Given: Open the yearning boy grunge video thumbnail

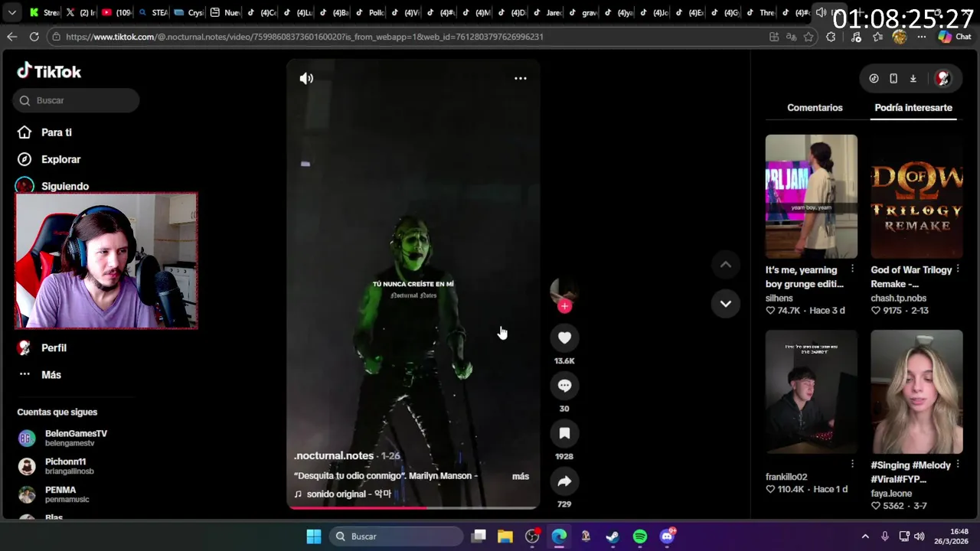Looking at the screenshot, I should coord(812,197).
